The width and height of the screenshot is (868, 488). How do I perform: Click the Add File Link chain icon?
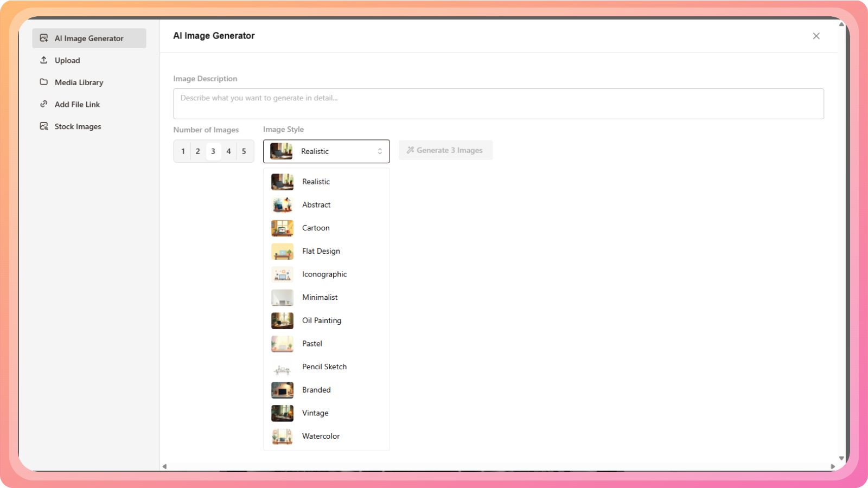coord(44,104)
